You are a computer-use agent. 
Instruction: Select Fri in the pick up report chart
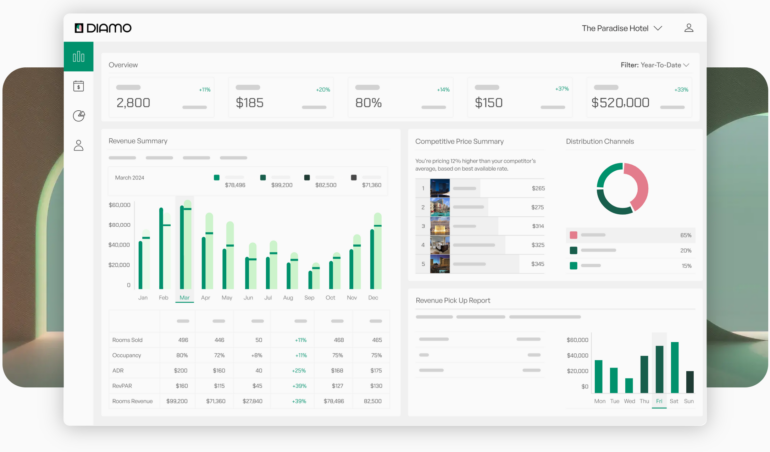659,401
